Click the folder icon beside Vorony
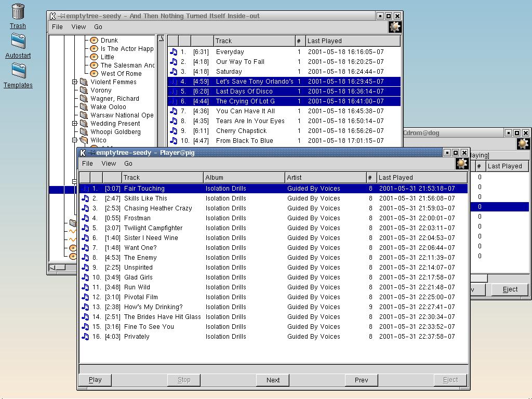Viewport: 532px width, 399px height. pos(84,90)
